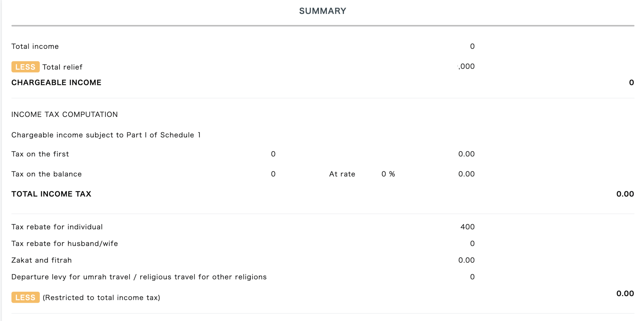Image resolution: width=644 pixels, height=321 pixels.
Task: Click the Departure levy for umrah travel label
Action: 139,277
